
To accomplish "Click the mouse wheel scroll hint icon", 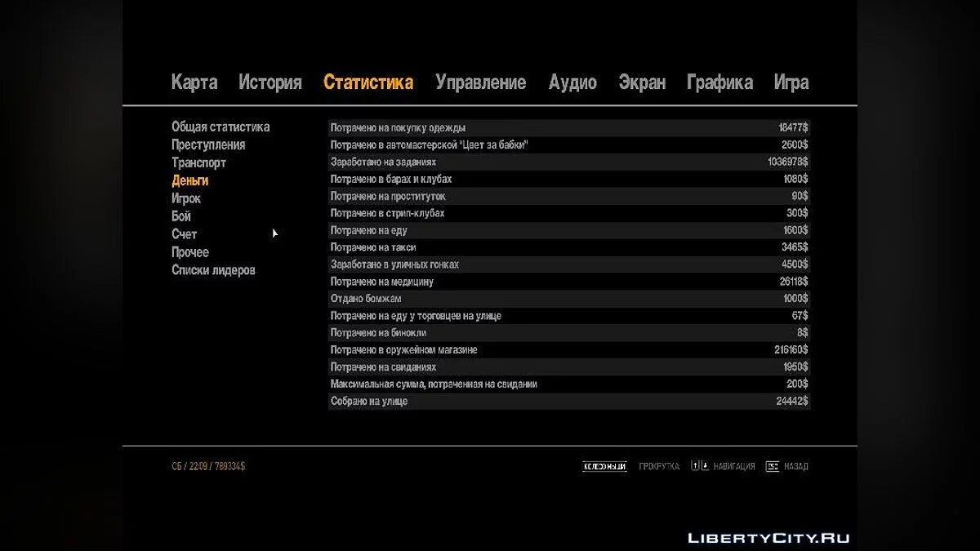I will [604, 467].
